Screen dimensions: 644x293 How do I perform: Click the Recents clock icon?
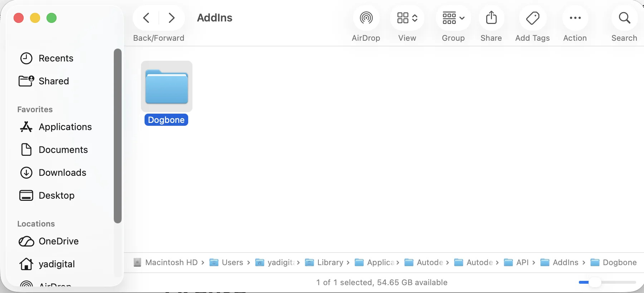click(26, 58)
